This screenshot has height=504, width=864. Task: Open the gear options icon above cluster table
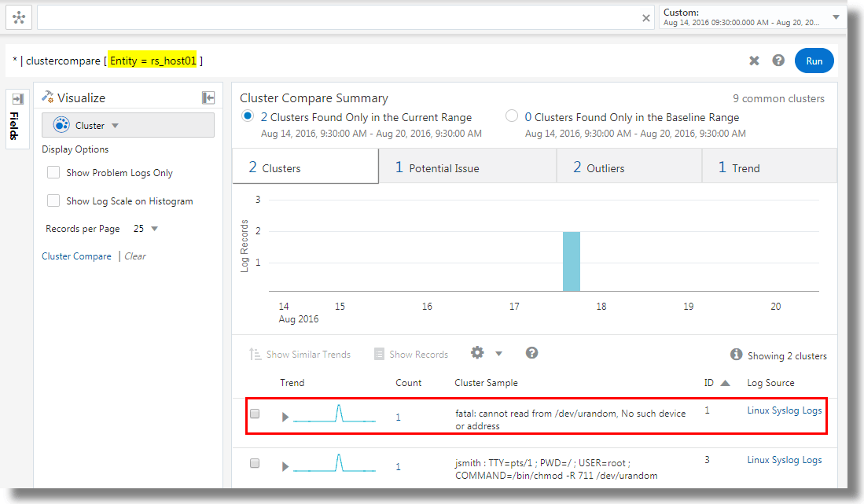pyautogui.click(x=476, y=353)
